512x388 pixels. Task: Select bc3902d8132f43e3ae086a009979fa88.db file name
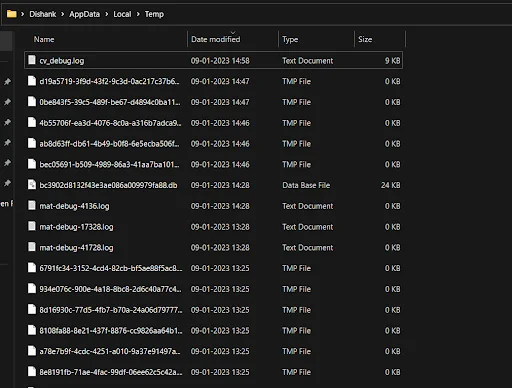pyautogui.click(x=108, y=185)
